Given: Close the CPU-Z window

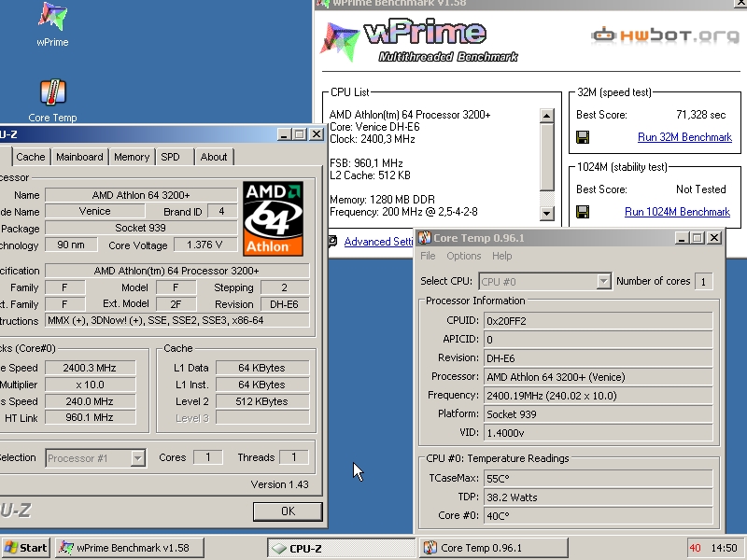Looking at the screenshot, I should pyautogui.click(x=317, y=134).
